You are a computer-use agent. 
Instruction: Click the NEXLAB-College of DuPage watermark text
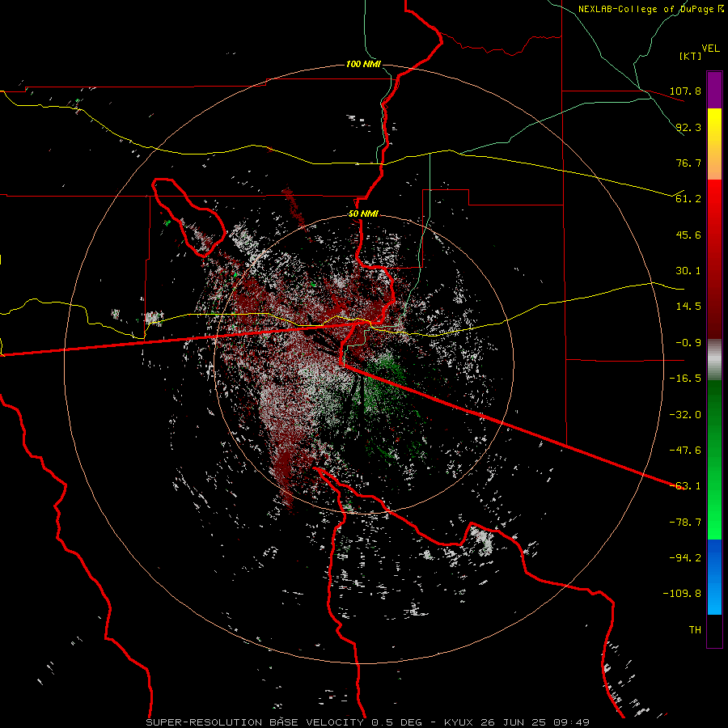coord(650,9)
